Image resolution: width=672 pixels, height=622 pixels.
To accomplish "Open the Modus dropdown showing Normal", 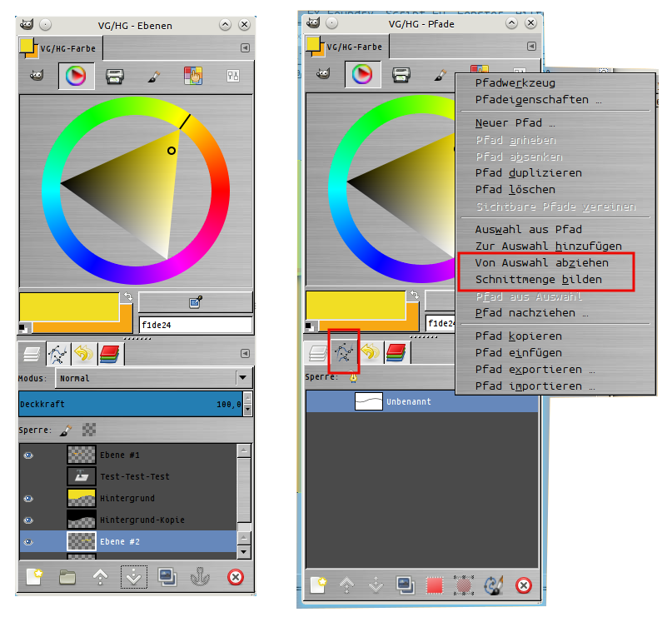I will [154, 378].
